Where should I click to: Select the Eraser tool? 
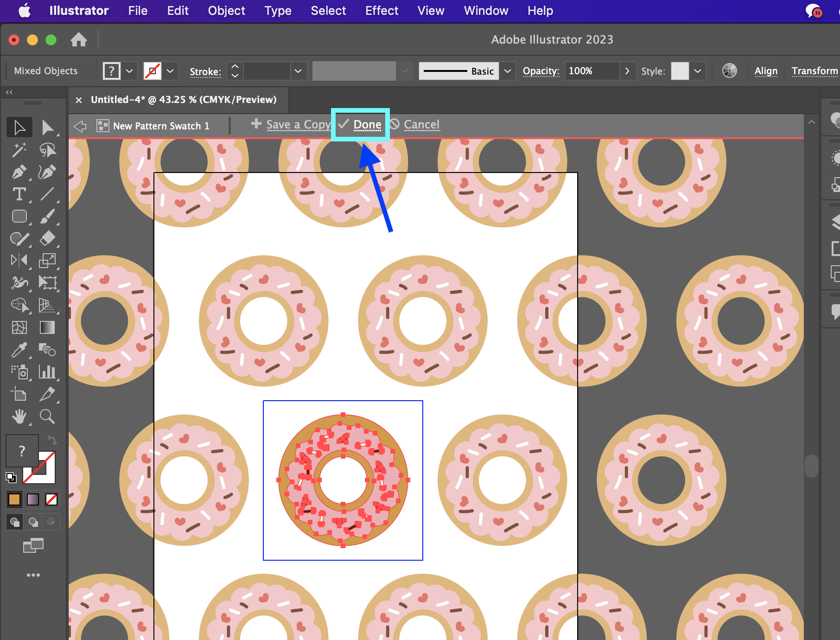click(x=47, y=239)
